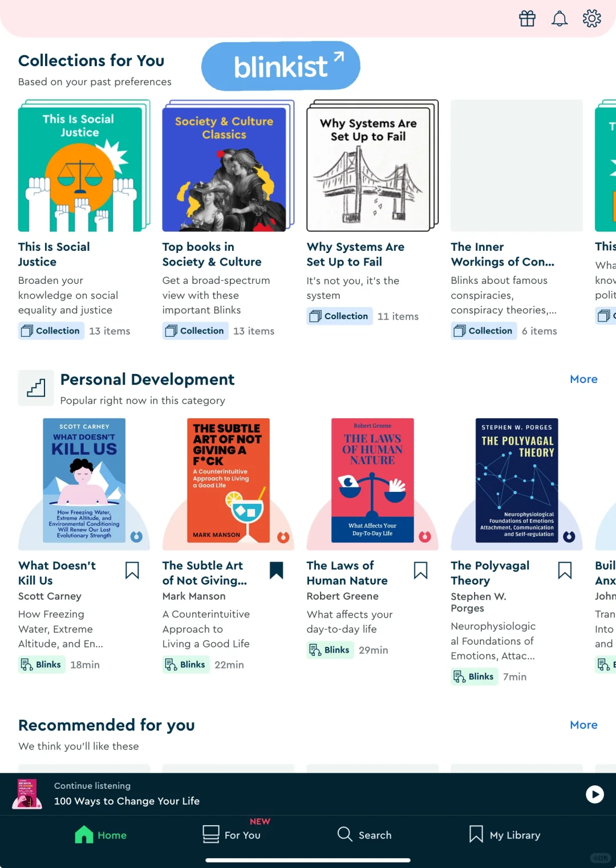The height and width of the screenshot is (868, 616).
Task: Click 'What Doesn't Kill Us' title text
Action: [x=57, y=573]
